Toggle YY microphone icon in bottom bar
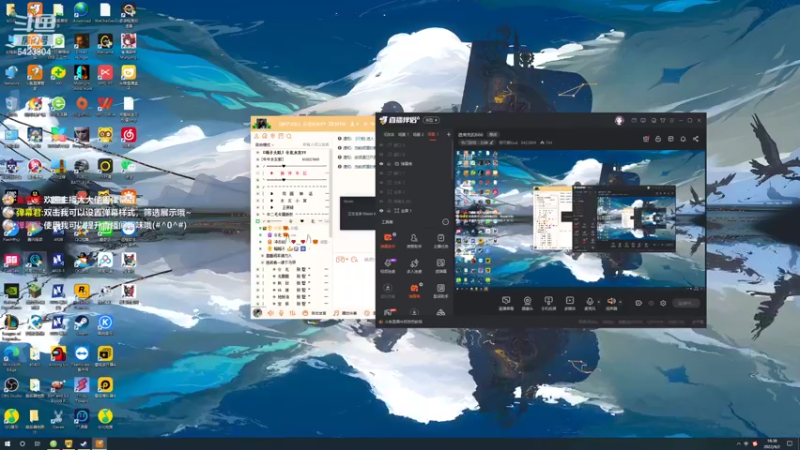Image resolution: width=800 pixels, height=450 pixels. point(281,313)
